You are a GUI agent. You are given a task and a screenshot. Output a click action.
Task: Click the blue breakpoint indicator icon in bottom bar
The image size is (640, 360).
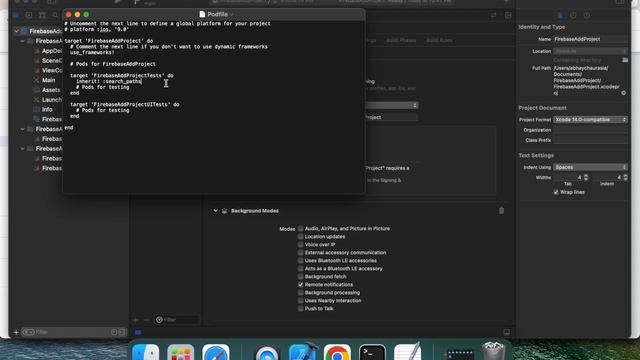tap(138, 332)
